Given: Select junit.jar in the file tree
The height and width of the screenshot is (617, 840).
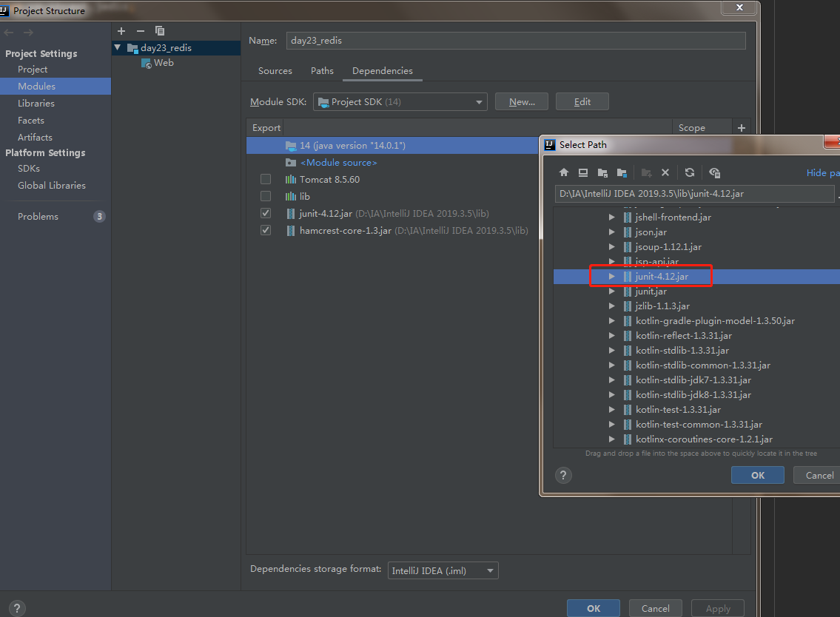Looking at the screenshot, I should [651, 291].
